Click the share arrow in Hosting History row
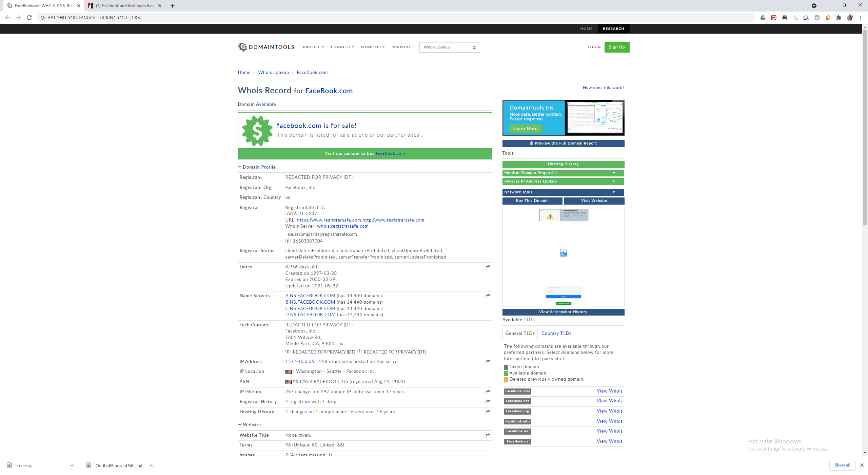Image resolution: width=868 pixels, height=475 pixels. click(x=488, y=412)
